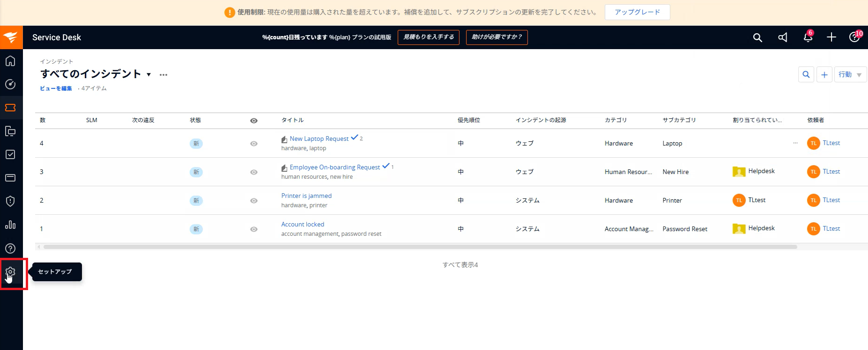This screenshot has width=868, height=350.
Task: Expand the すべてのインシデント view dropdown arrow
Action: (149, 75)
